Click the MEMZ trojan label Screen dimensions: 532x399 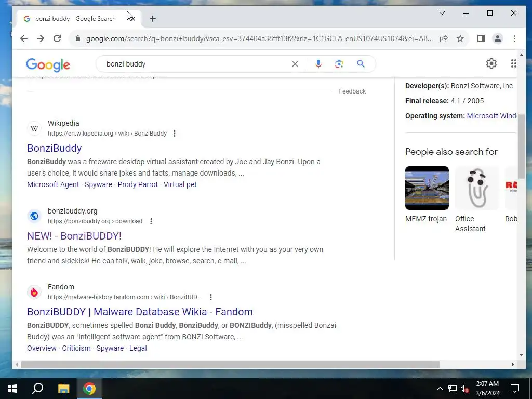point(426,219)
